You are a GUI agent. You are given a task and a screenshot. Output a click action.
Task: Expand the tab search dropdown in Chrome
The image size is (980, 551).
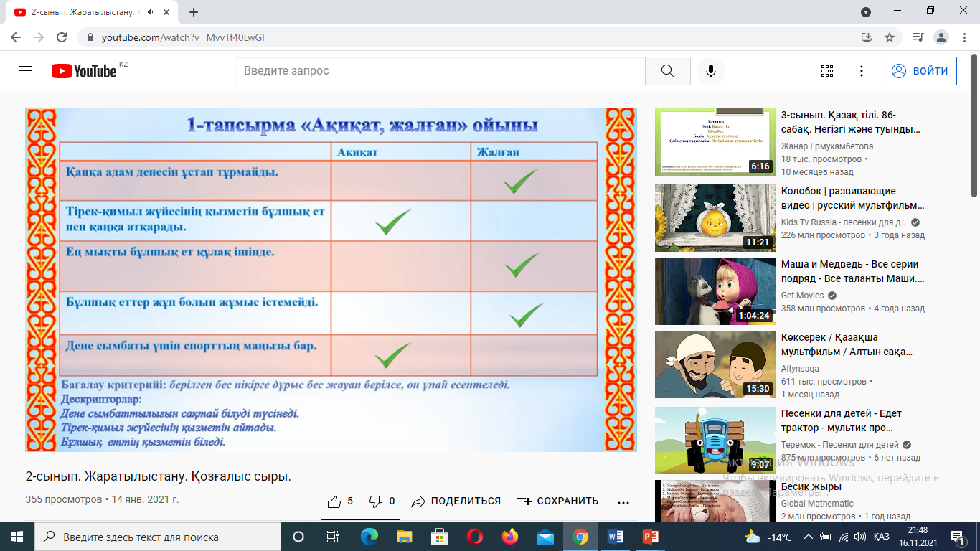pyautogui.click(x=866, y=12)
